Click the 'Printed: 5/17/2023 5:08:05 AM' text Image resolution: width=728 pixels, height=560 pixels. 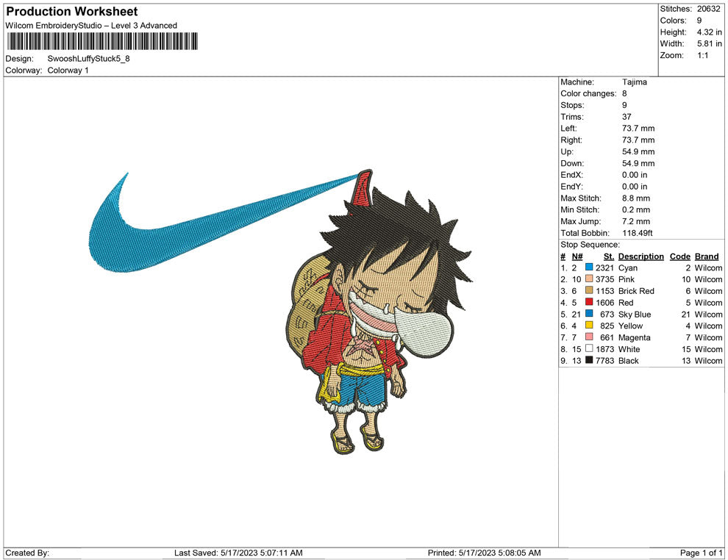485,553
